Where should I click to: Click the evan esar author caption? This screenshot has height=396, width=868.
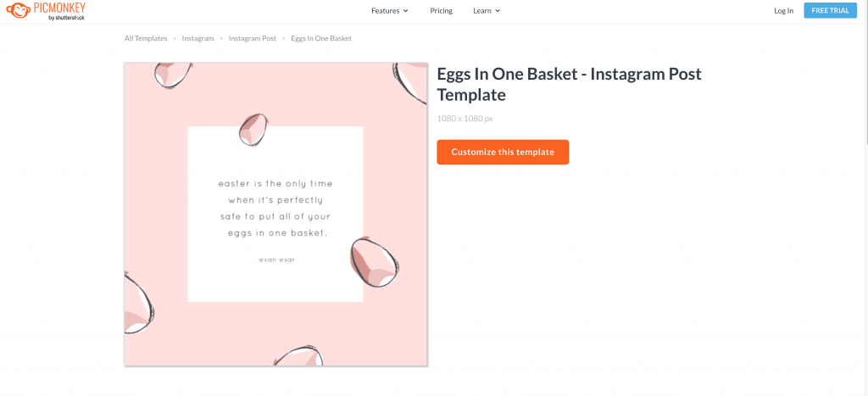[x=277, y=259]
